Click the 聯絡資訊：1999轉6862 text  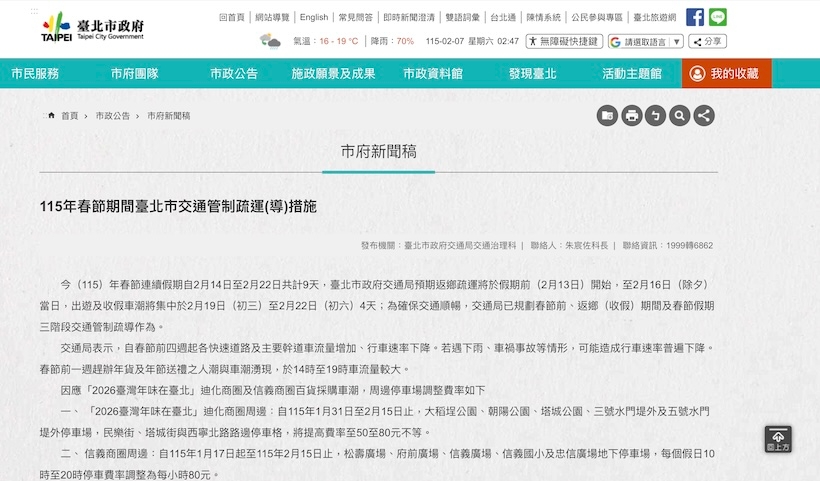668,245
